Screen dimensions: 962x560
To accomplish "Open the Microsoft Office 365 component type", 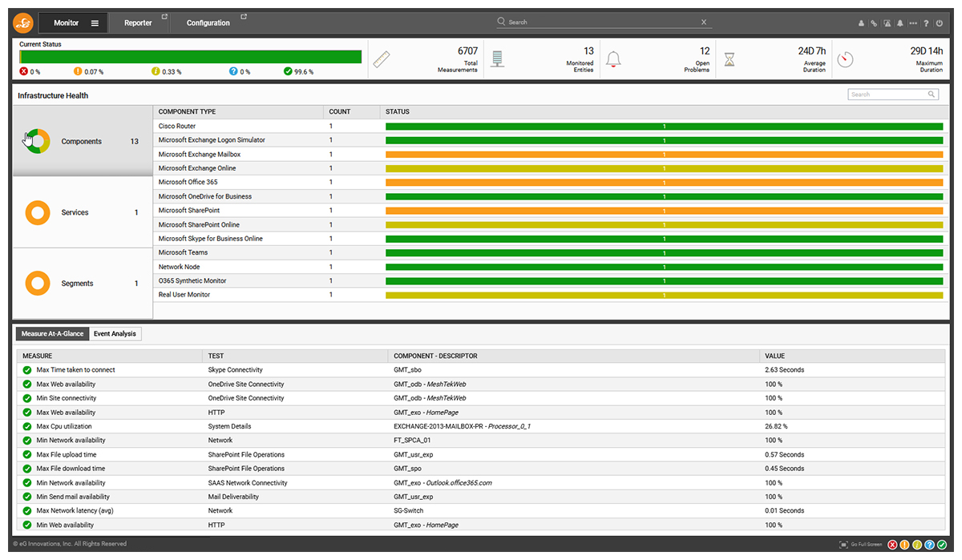I will pyautogui.click(x=188, y=183).
